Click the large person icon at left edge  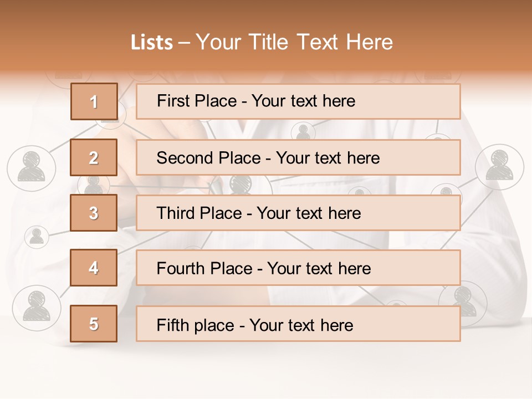coord(31,167)
